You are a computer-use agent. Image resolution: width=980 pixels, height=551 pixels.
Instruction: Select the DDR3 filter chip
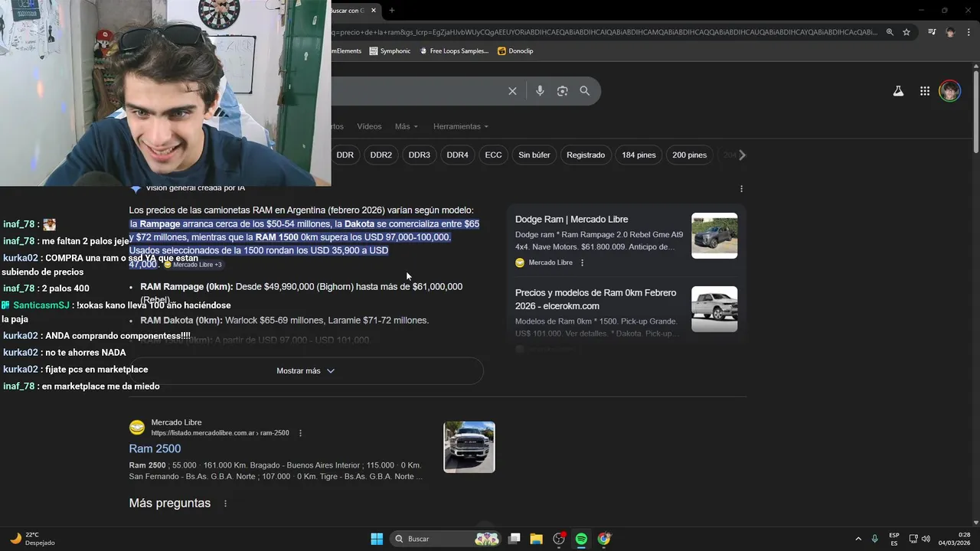(x=419, y=155)
